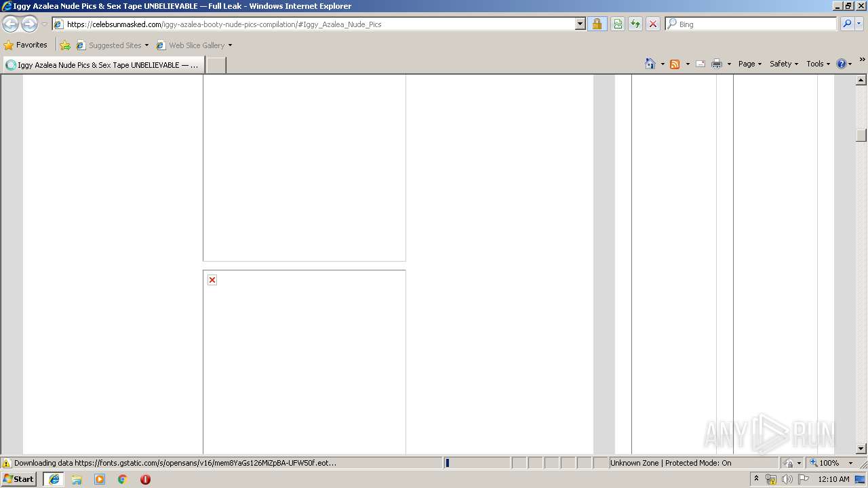Viewport: 868px width, 488px height.
Task: Expand the command bar overflow chevron
Action: tap(862, 60)
